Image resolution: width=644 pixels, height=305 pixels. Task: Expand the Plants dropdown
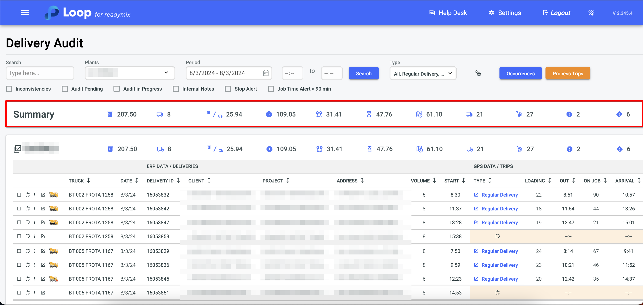pyautogui.click(x=130, y=73)
